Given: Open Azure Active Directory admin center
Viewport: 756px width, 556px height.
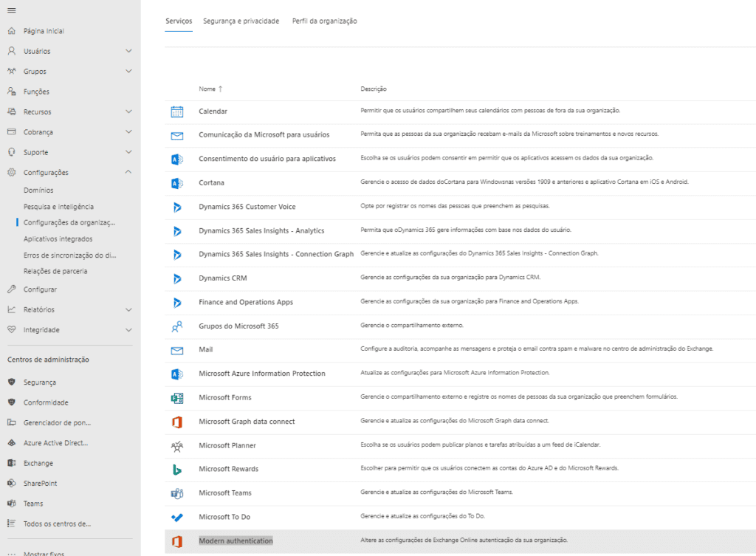Looking at the screenshot, I should (x=55, y=443).
